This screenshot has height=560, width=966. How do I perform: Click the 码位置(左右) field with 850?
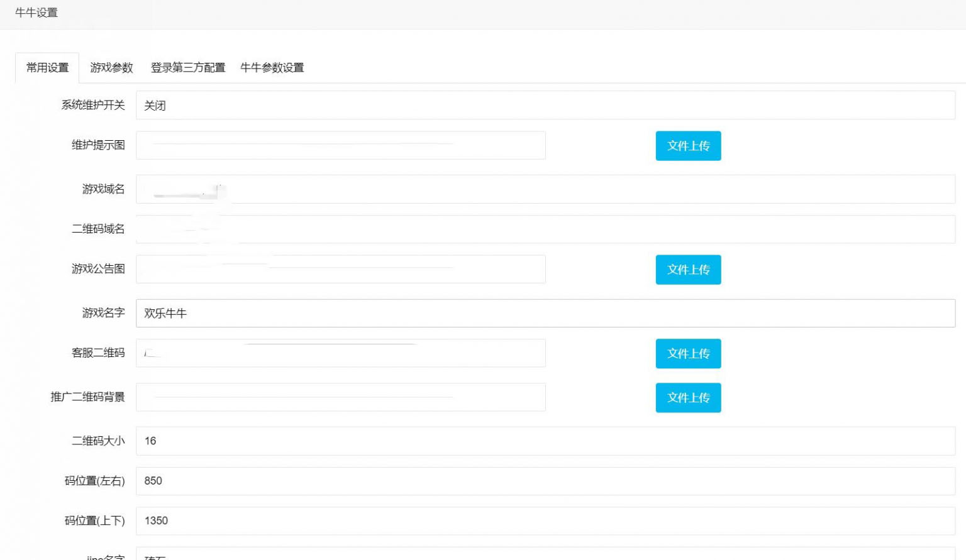(545, 481)
